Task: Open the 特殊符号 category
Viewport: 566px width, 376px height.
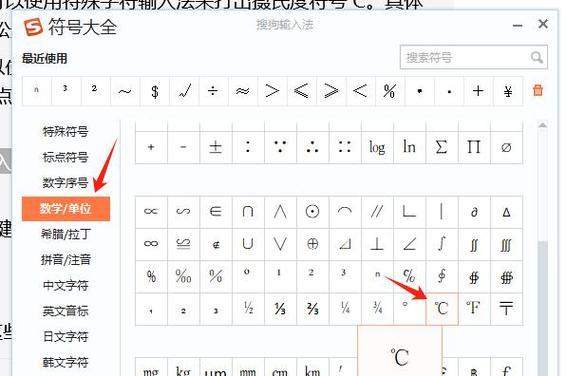Action: pyautogui.click(x=65, y=132)
